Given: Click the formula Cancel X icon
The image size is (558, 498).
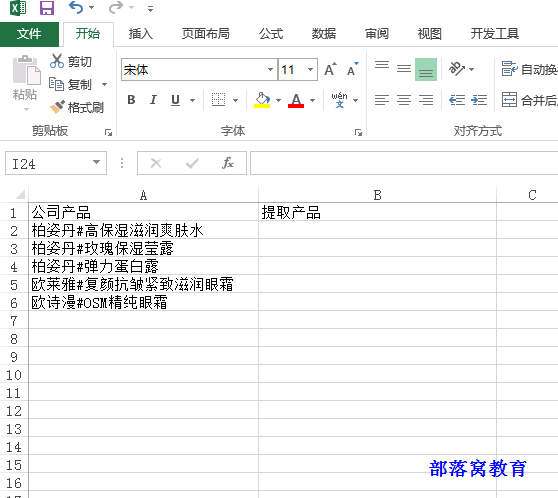Looking at the screenshot, I should coord(156,163).
